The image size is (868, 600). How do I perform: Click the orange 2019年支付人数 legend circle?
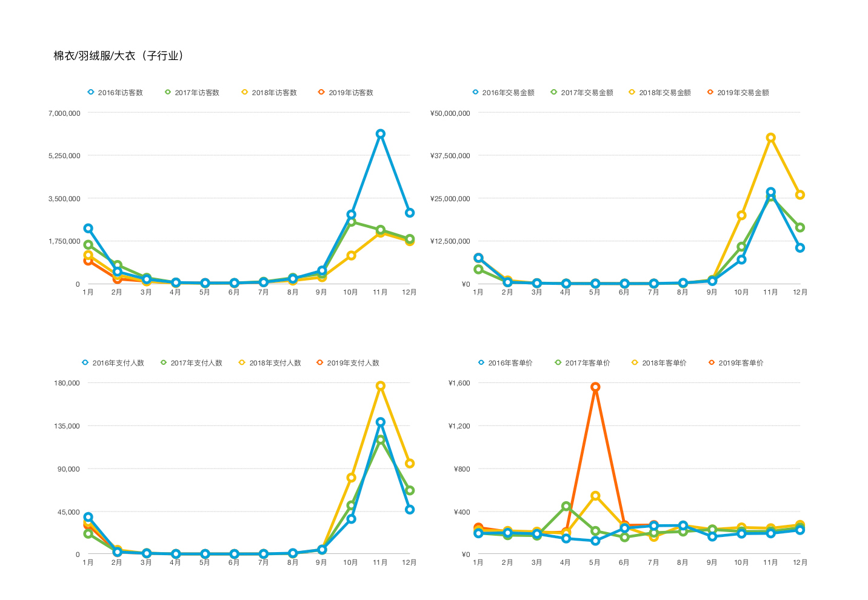(320, 362)
